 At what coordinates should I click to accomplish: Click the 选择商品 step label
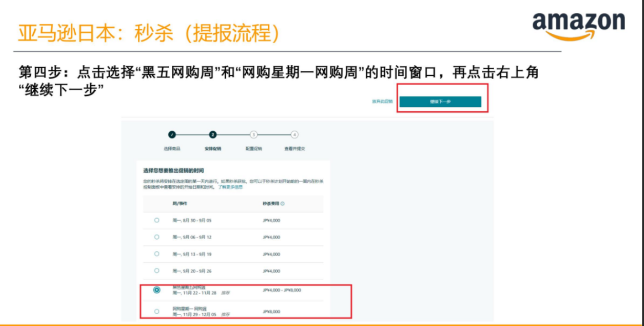tap(172, 148)
